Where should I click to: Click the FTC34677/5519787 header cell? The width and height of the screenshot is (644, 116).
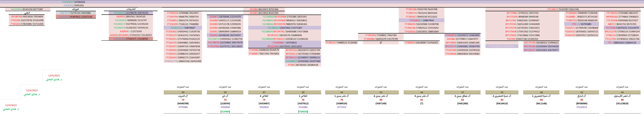click(562, 9)
